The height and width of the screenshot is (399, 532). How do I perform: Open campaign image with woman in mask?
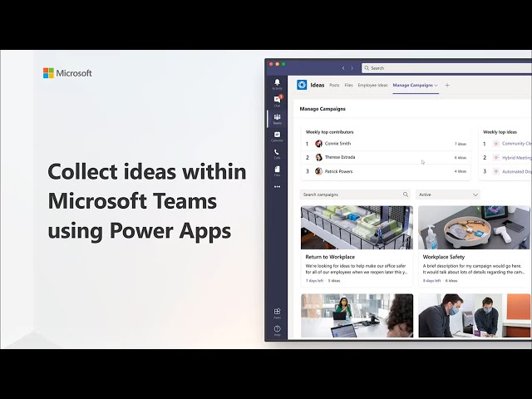pos(357,316)
